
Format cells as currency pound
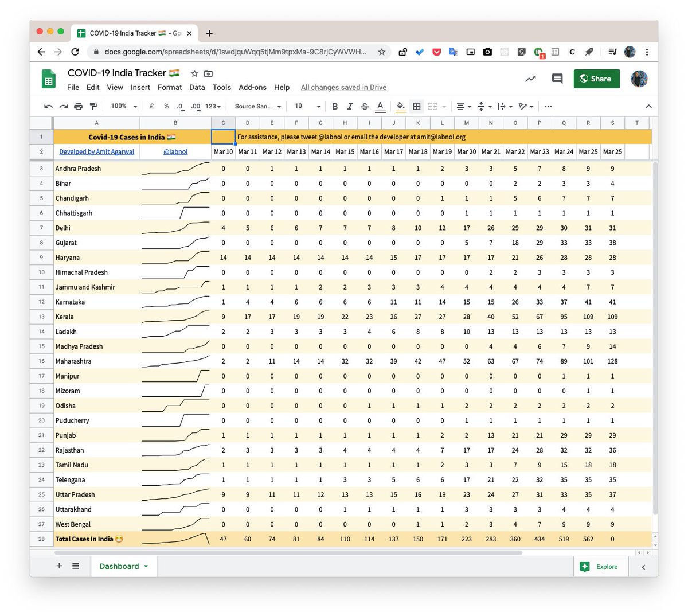tap(152, 106)
